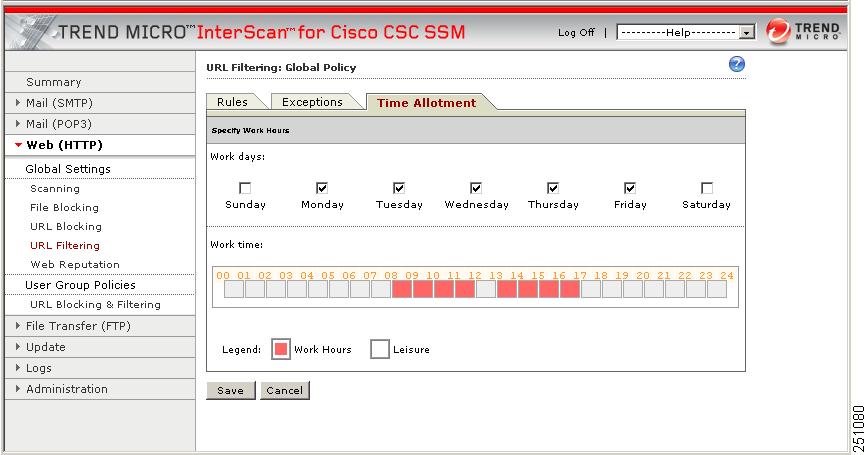Mark the 00 hour block as work time
This screenshot has width=866, height=455.
point(234,289)
